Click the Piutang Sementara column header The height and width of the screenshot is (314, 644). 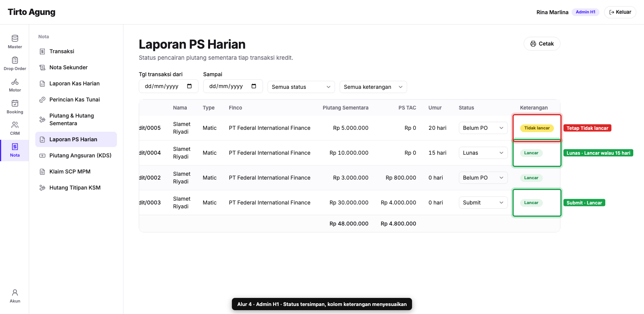tap(345, 108)
